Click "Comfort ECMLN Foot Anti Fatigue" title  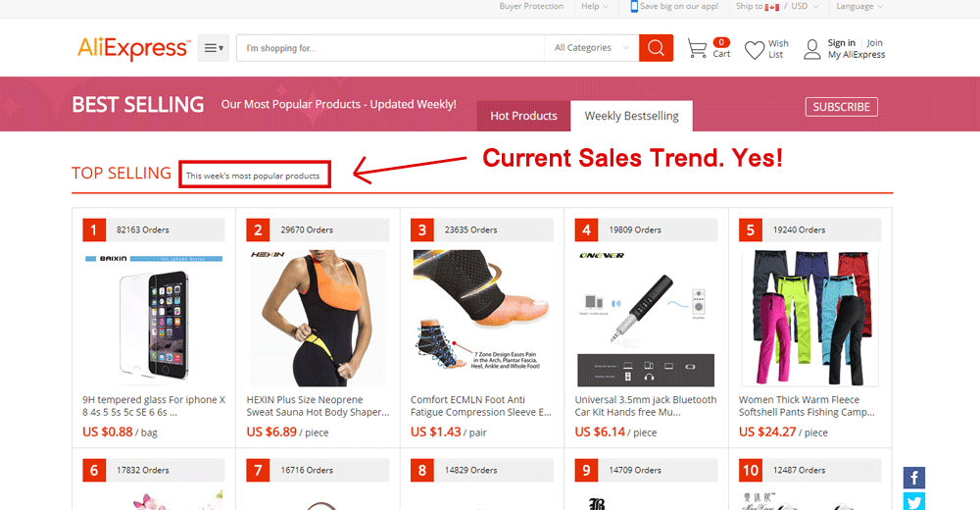[x=481, y=406]
